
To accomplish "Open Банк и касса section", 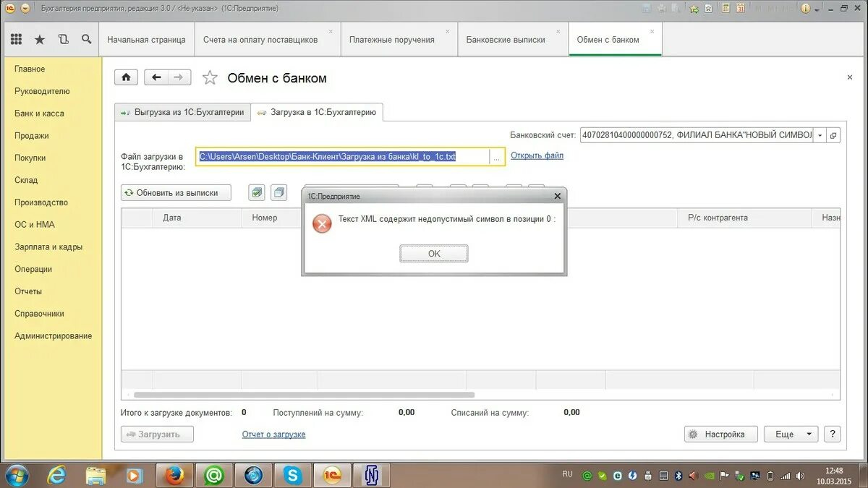I will 39,114.
